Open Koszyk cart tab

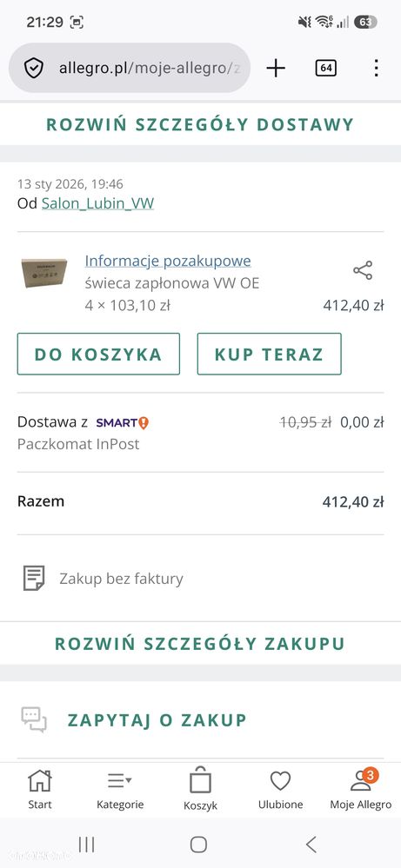[200, 789]
